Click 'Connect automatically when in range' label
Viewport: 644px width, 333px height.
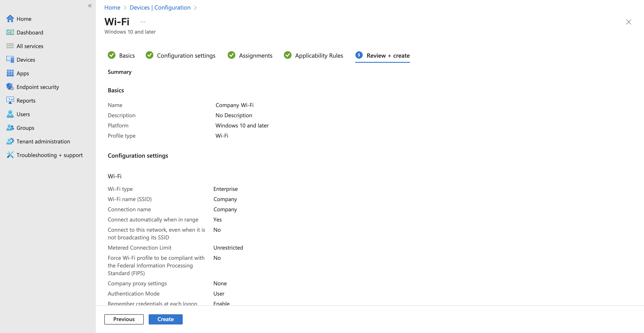(153, 220)
